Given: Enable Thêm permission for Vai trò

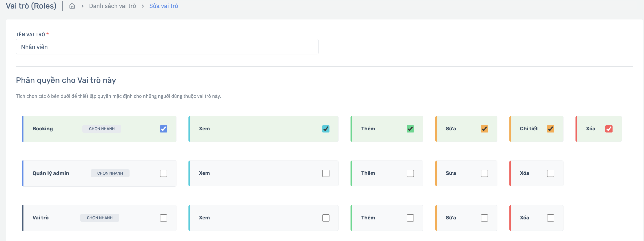Looking at the screenshot, I should click(410, 218).
